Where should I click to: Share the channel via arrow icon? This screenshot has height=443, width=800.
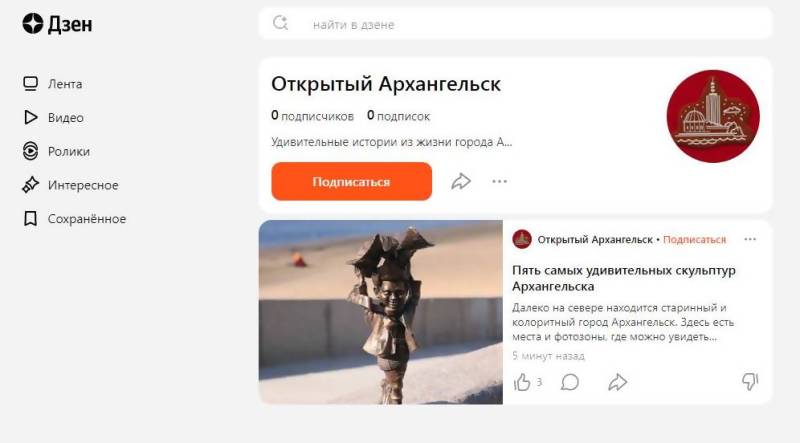pyautogui.click(x=461, y=181)
